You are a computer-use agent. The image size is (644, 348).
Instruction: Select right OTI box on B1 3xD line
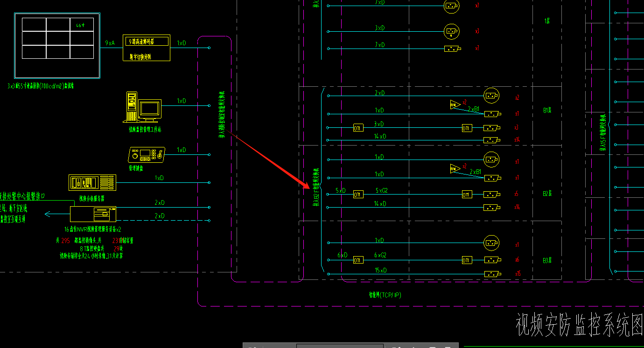tap(467, 128)
